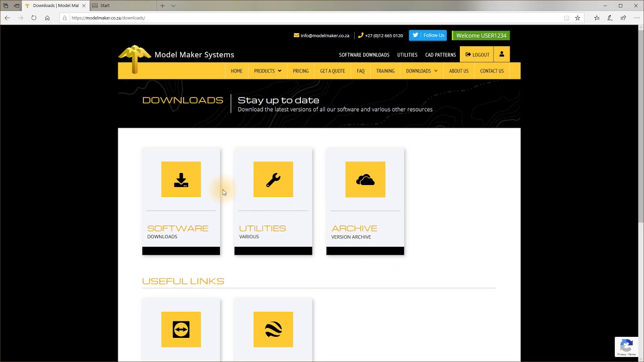Click the "VERSION ARCHIVE" subtitle text
The image size is (644, 362).
[x=351, y=237]
